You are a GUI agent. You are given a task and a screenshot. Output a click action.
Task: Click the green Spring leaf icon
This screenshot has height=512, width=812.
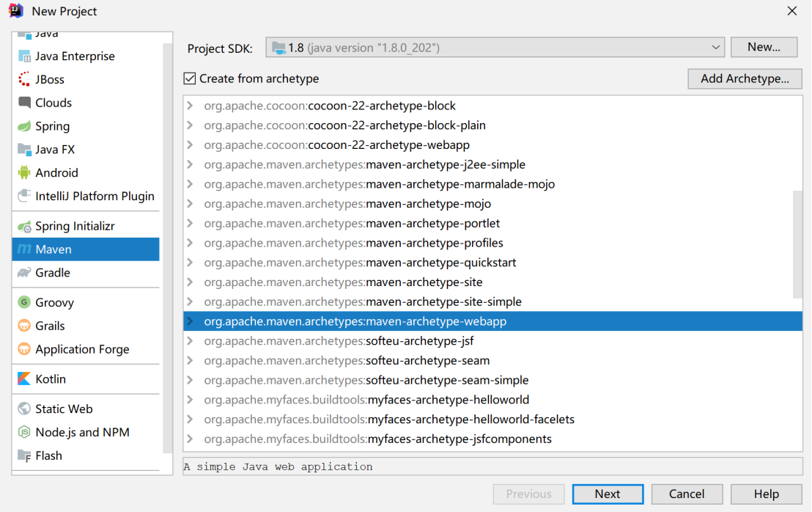[x=24, y=126]
